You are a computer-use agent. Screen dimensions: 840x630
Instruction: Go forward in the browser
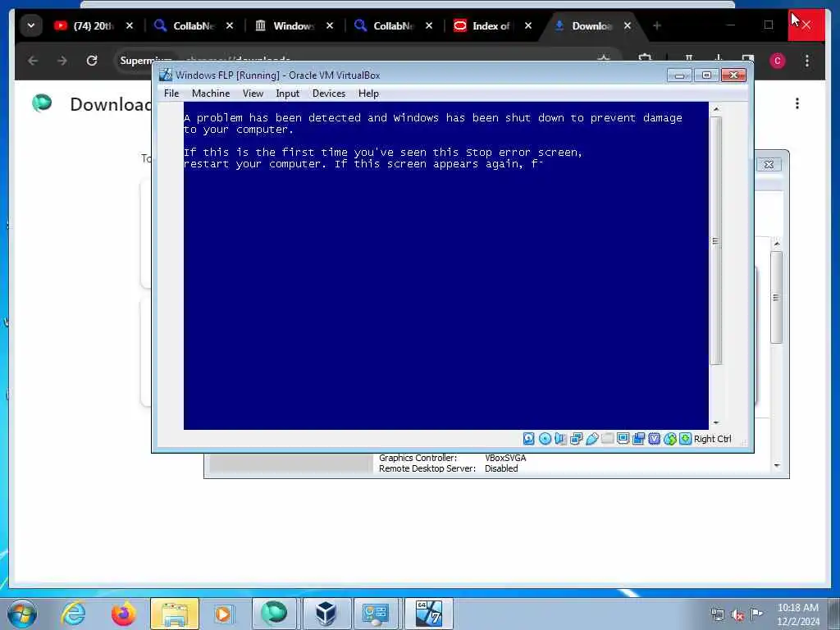(62, 61)
